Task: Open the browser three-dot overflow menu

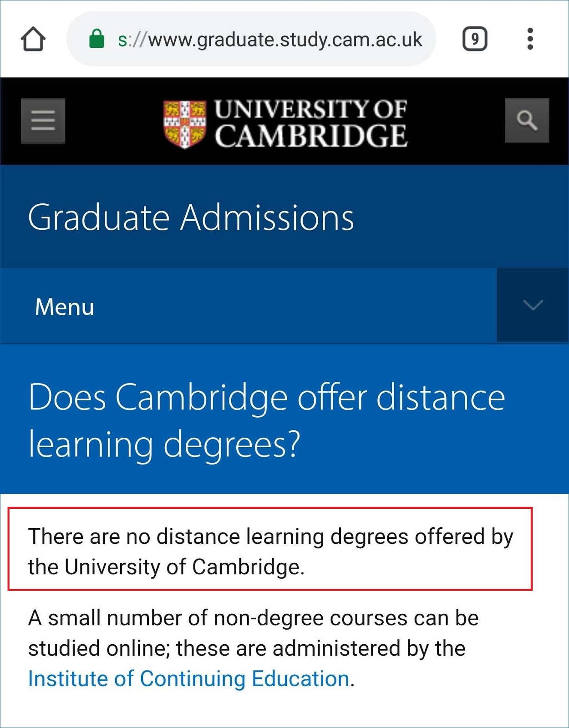Action: pos(530,39)
